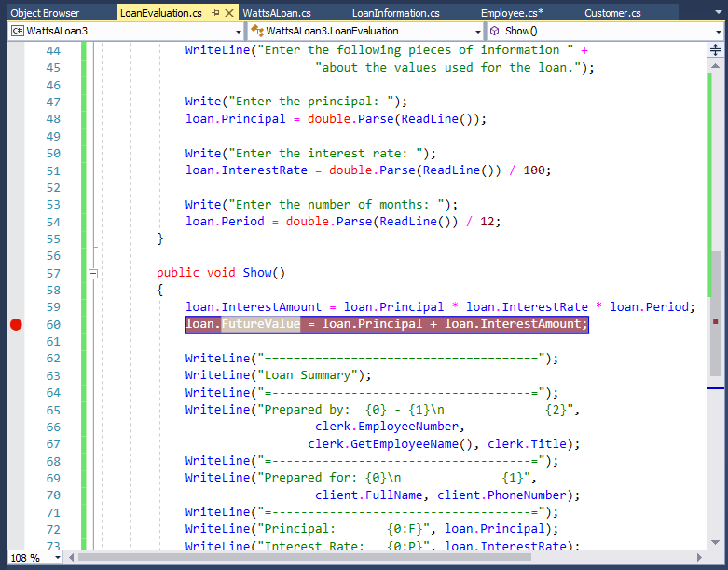Click the split editor handle above scrollbar
The height and width of the screenshot is (570, 728).
(716, 50)
